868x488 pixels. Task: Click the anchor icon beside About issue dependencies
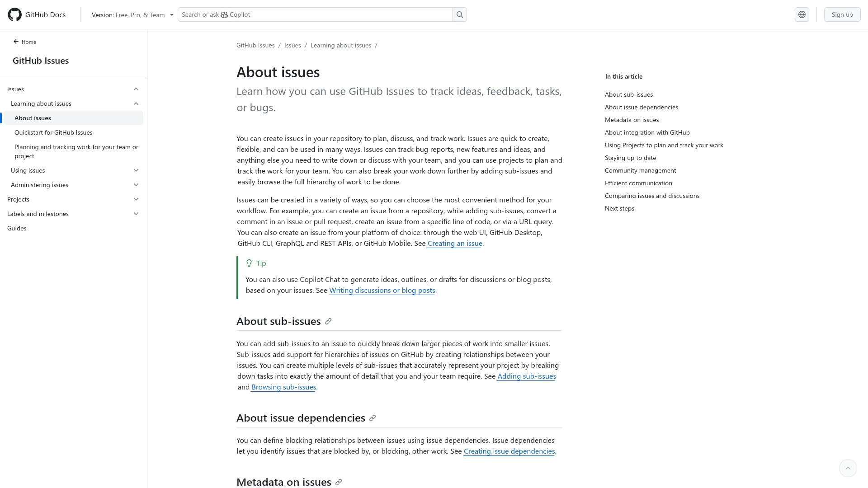[x=372, y=418]
